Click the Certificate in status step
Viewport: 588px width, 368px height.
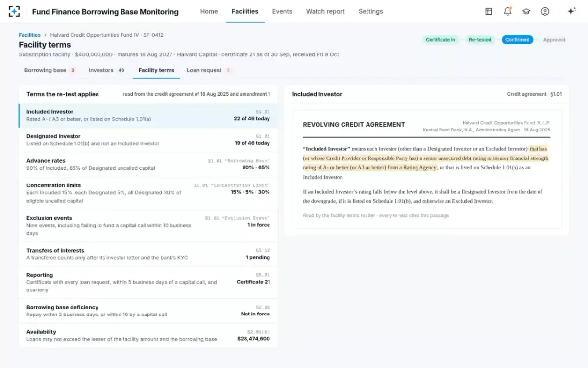tap(440, 40)
